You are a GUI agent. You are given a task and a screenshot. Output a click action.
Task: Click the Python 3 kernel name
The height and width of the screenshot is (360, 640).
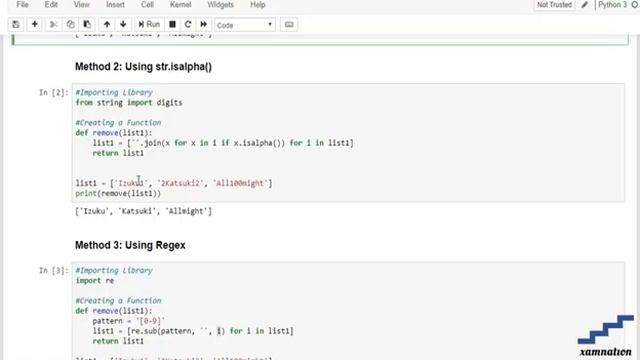612,5
